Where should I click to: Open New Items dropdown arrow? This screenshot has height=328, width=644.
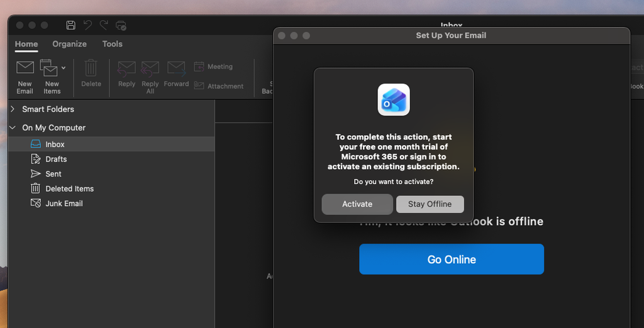pyautogui.click(x=64, y=68)
